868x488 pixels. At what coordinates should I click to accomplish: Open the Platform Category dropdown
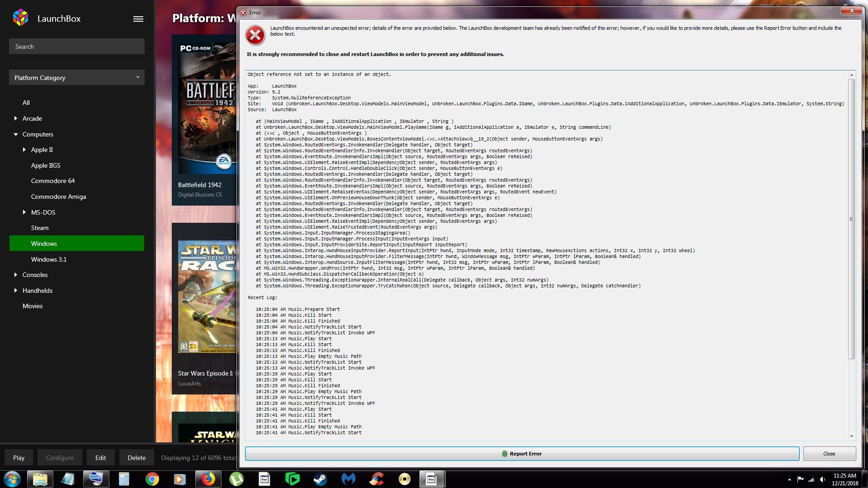click(x=77, y=78)
